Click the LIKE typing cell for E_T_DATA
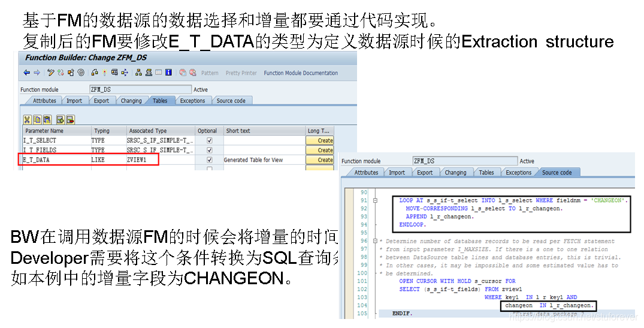The height and width of the screenshot is (328, 644). [108, 160]
